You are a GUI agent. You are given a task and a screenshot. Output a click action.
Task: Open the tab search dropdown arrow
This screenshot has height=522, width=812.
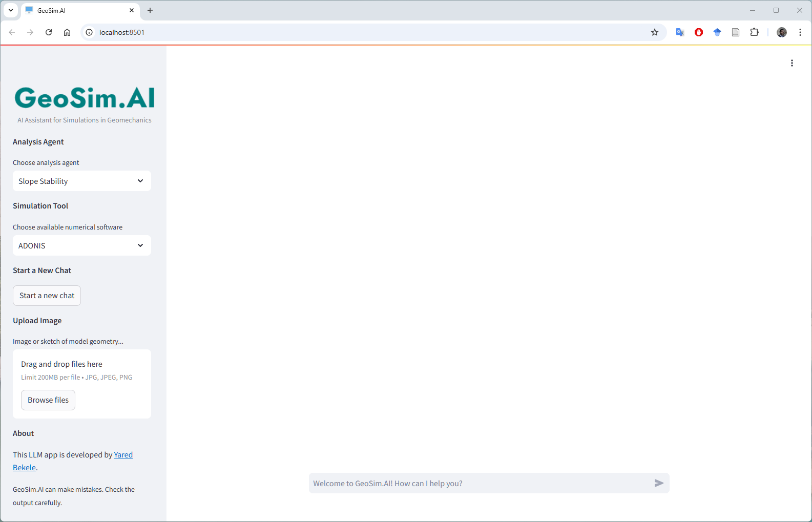(11, 10)
